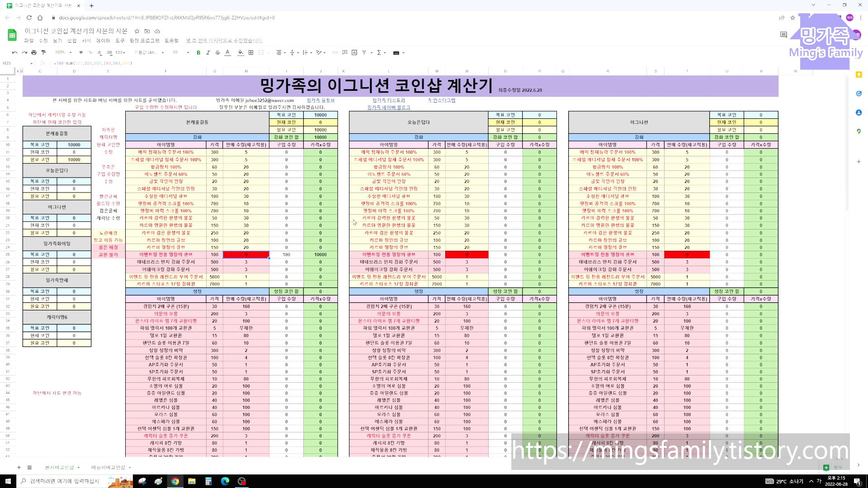
Task: Toggle italic formatting
Action: click(208, 52)
